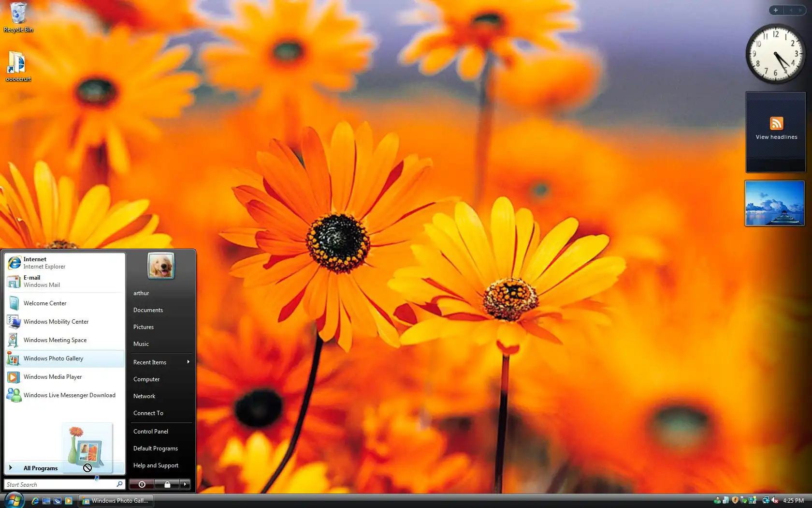Open the network connection tray icon

pyautogui.click(x=766, y=500)
